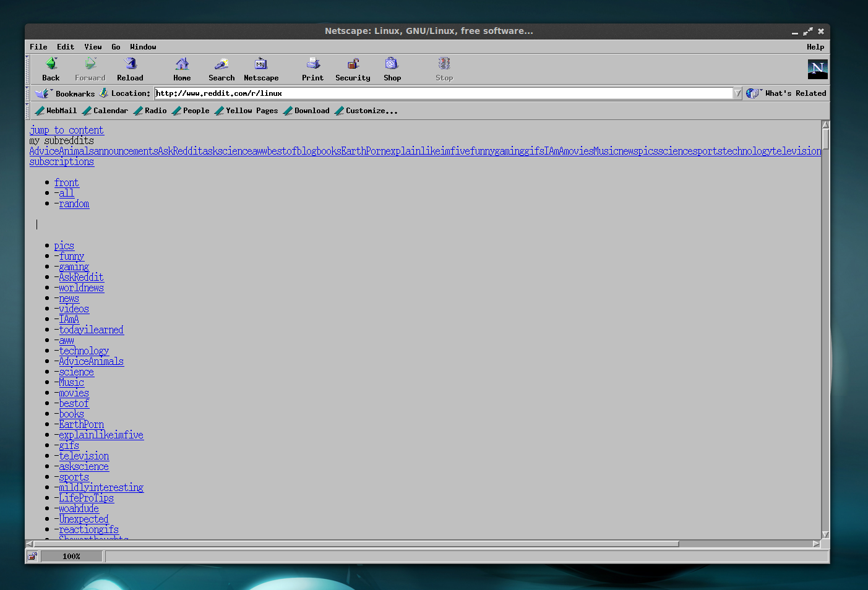Image resolution: width=868 pixels, height=590 pixels.
Task: Open the People personal toolbar bookmark
Action: coord(191,111)
